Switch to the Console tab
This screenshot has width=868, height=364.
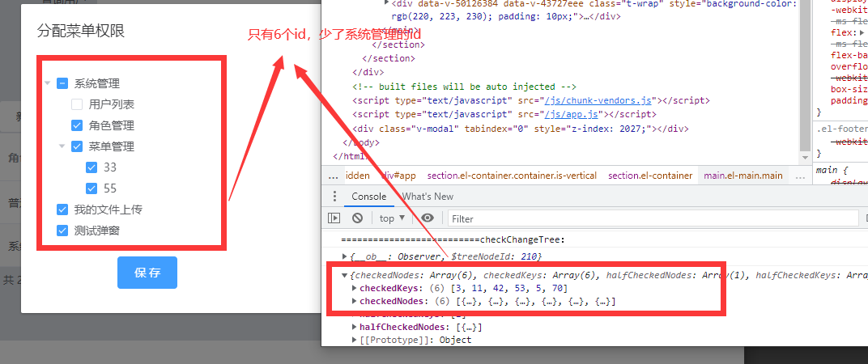pyautogui.click(x=368, y=197)
